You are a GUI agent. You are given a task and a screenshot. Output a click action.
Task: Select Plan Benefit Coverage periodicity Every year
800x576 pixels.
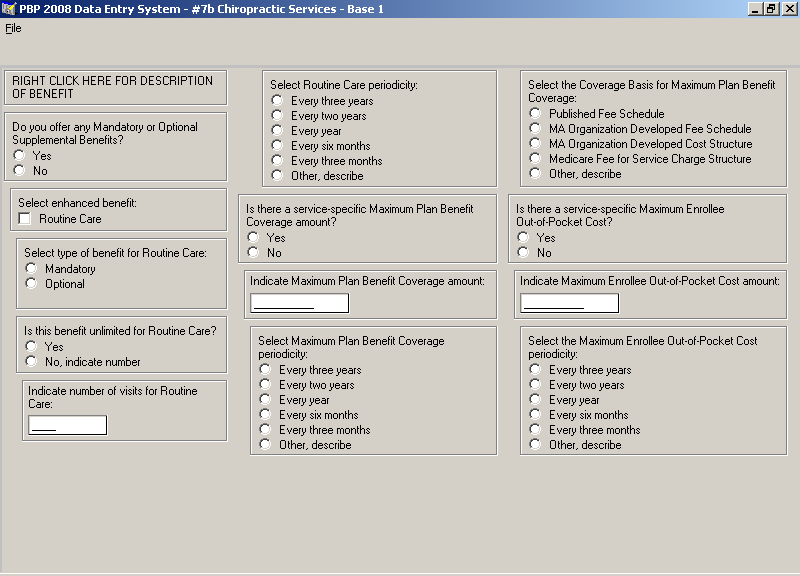tap(265, 399)
